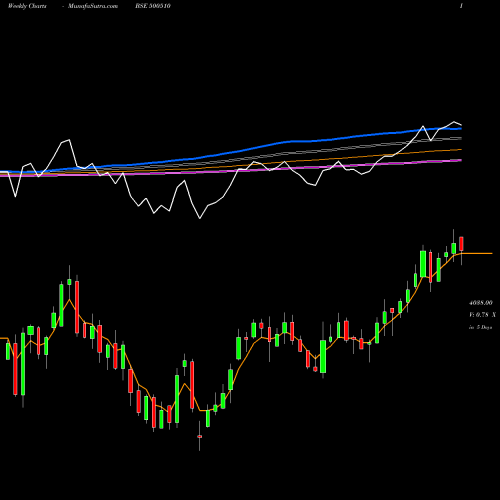Click the '4088.00' price value
This screenshot has width=500, height=500.
(x=480, y=303)
